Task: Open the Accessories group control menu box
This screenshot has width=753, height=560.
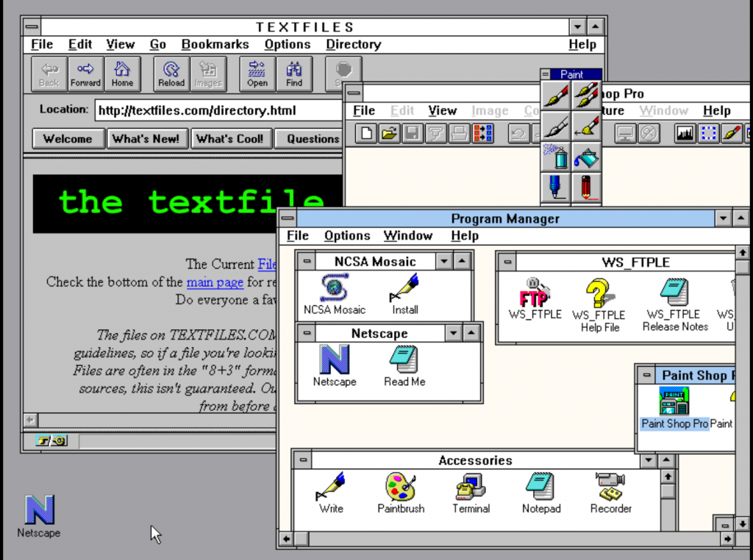Action: [302, 461]
